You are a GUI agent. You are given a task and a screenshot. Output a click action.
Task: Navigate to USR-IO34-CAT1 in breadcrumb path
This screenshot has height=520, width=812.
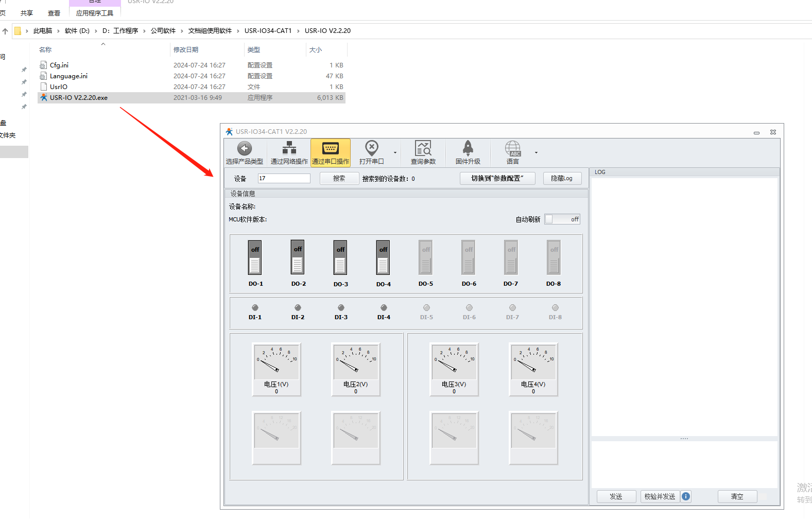coord(268,31)
